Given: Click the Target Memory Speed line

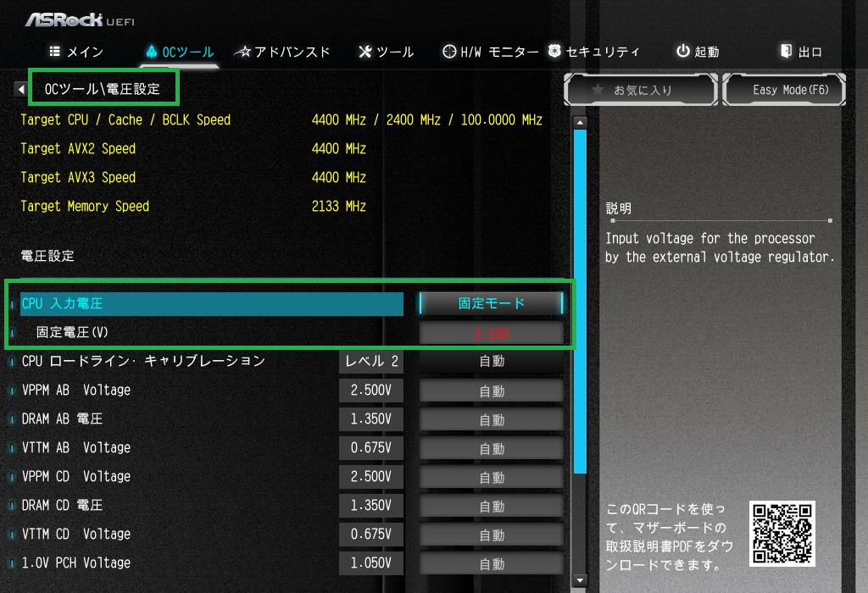Looking at the screenshot, I should tap(85, 207).
